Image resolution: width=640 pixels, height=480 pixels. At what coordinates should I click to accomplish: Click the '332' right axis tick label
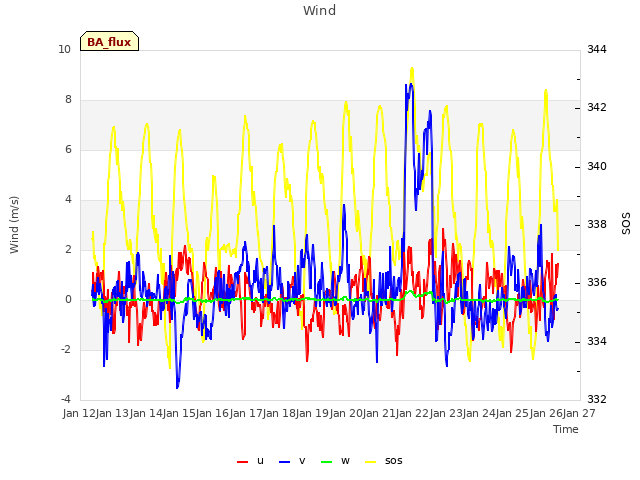click(x=597, y=399)
